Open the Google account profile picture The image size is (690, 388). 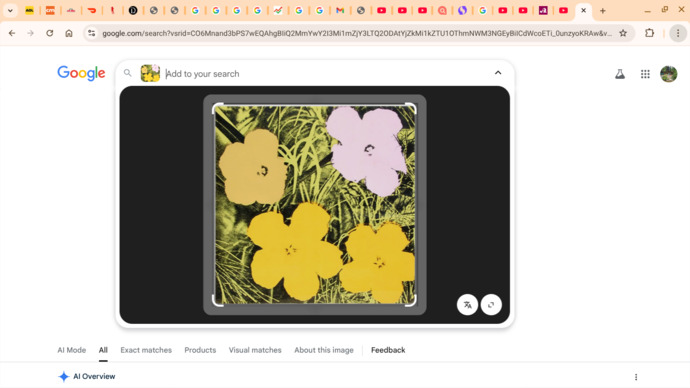pos(668,74)
